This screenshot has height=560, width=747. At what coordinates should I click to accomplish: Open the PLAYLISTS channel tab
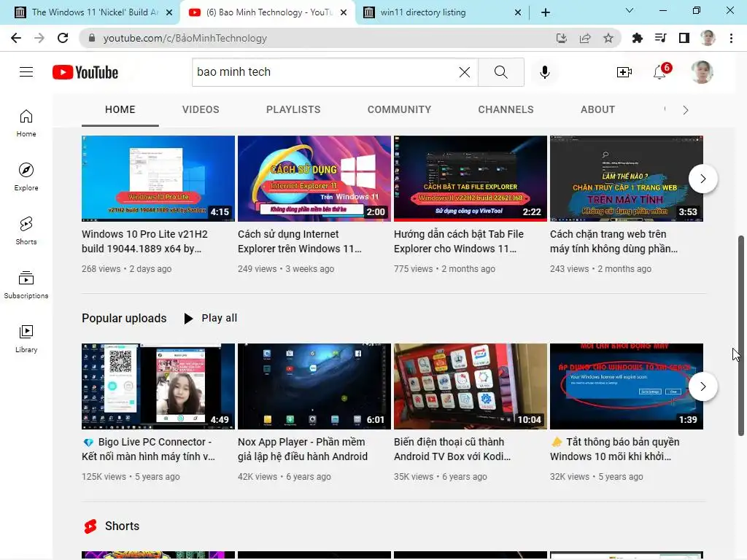[293, 109]
